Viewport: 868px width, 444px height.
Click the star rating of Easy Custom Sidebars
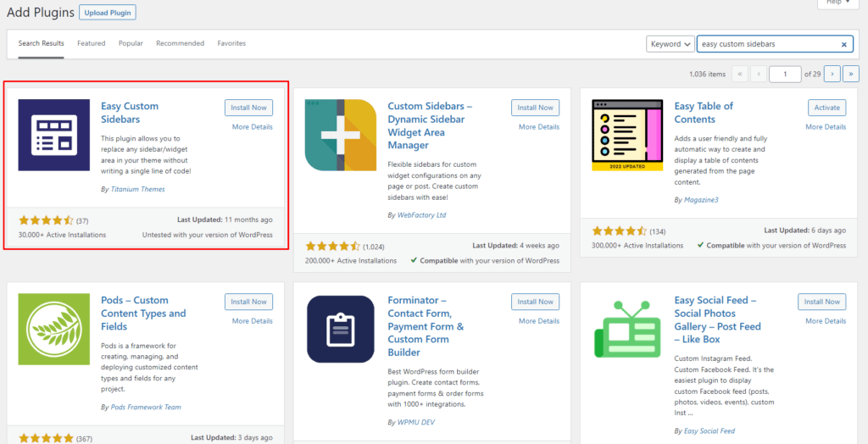pyautogui.click(x=46, y=220)
